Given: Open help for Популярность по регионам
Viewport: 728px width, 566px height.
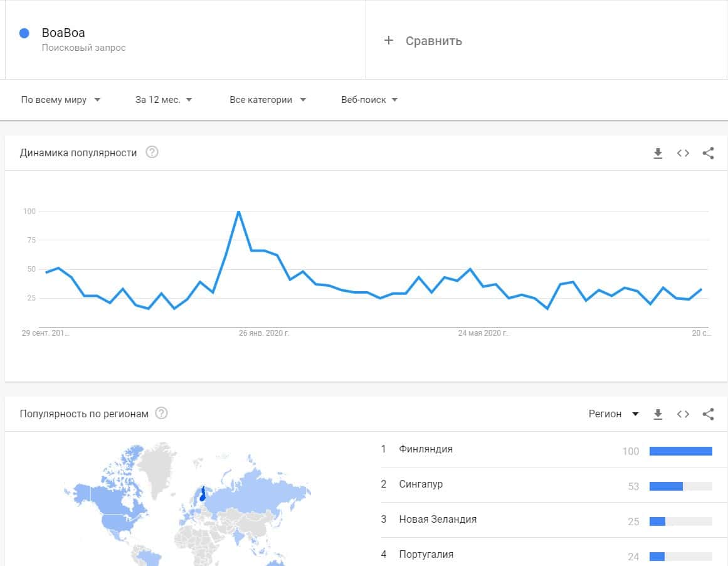Looking at the screenshot, I should tap(161, 414).
